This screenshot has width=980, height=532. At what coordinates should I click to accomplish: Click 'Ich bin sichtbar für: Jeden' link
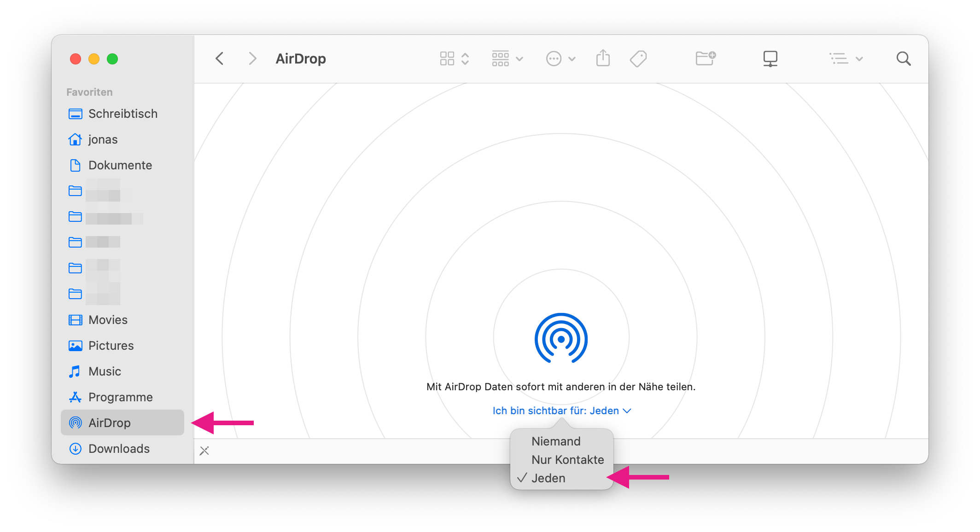[561, 411]
